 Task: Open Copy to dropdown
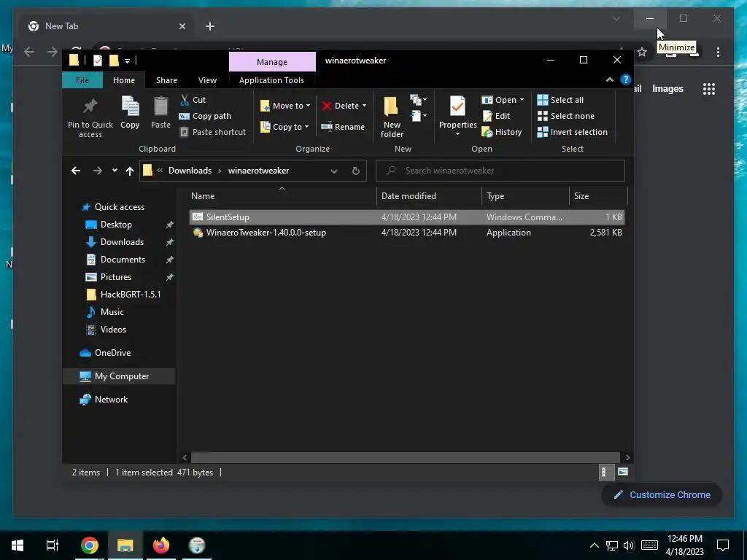[x=285, y=127]
